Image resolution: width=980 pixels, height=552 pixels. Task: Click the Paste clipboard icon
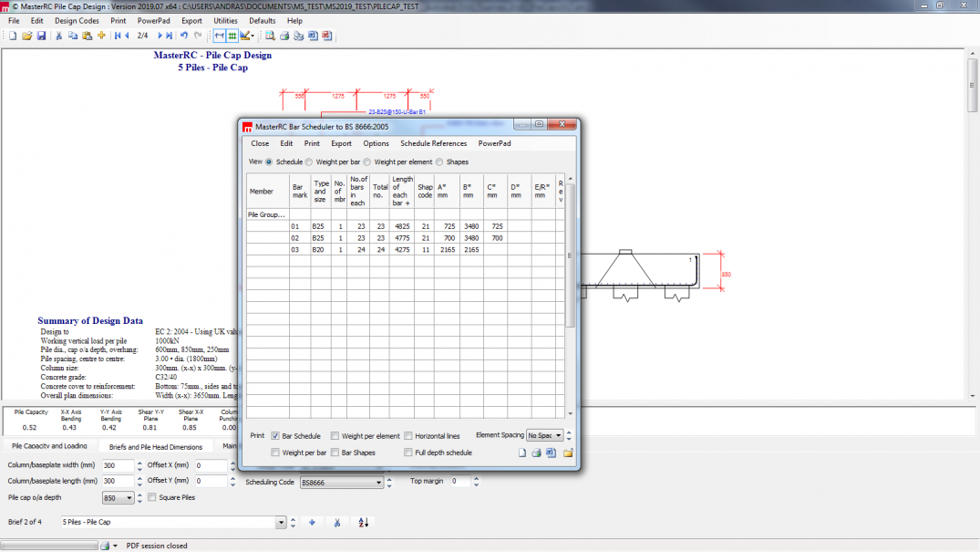[x=88, y=36]
